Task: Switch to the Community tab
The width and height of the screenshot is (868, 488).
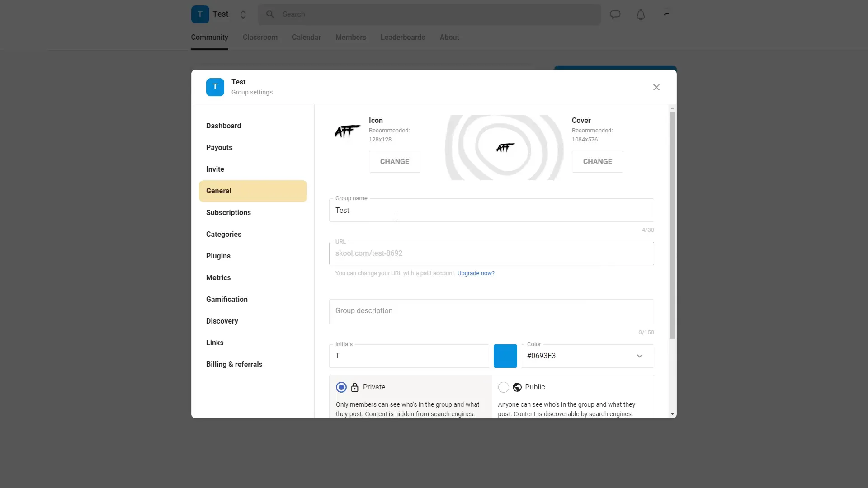Action: pyautogui.click(x=209, y=38)
